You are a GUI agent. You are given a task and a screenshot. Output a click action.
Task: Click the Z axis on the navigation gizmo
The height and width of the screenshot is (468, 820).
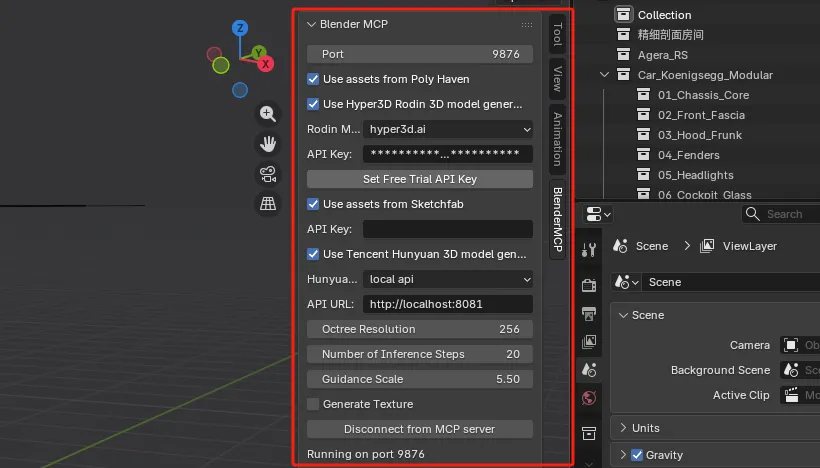240,28
